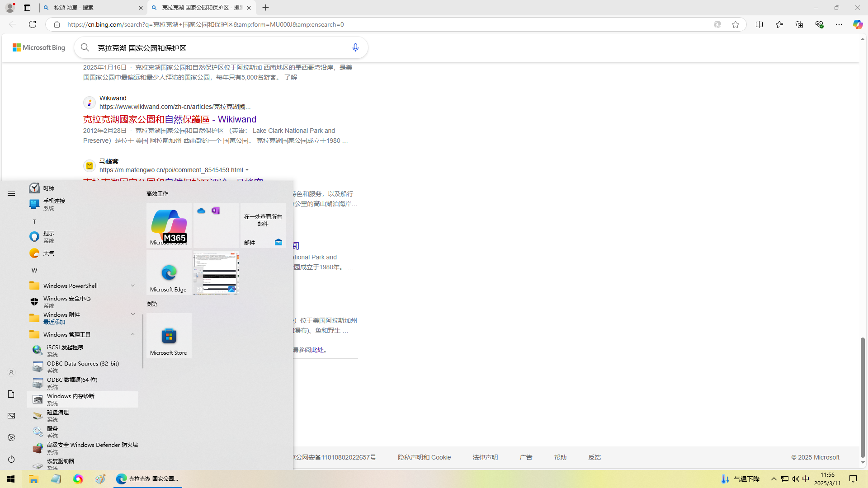Open Start menu settings gear icon
868x488 pixels.
[x=11, y=437]
